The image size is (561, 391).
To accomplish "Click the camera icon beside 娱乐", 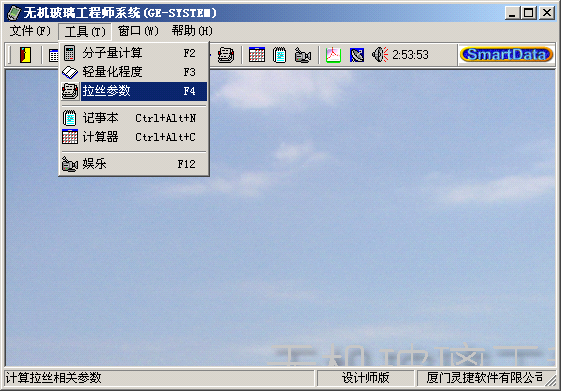I will click(70, 164).
